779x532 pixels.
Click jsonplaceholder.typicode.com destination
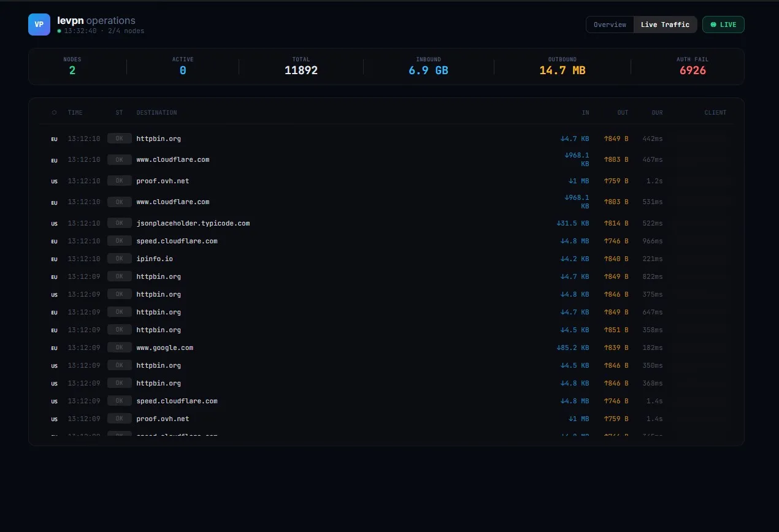(193, 223)
